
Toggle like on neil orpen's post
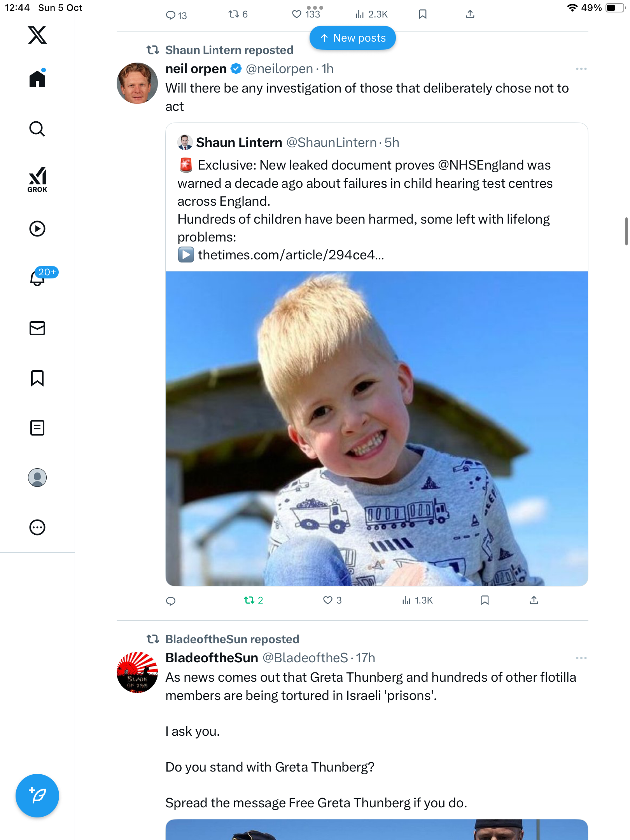328,600
